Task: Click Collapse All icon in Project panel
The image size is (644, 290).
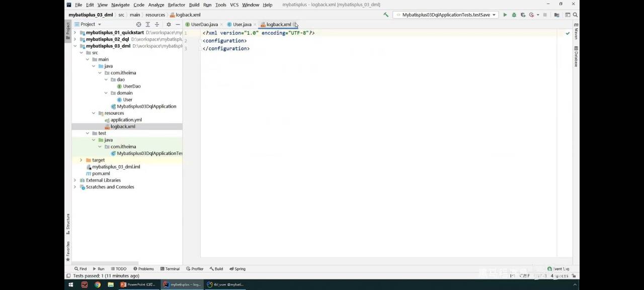Action: pos(156,24)
